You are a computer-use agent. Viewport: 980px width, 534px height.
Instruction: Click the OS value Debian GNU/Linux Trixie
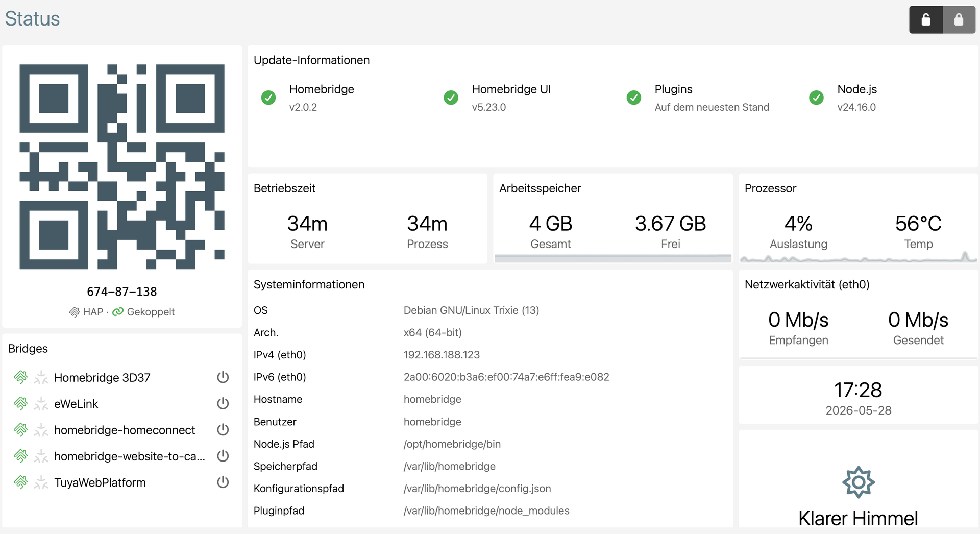click(471, 310)
